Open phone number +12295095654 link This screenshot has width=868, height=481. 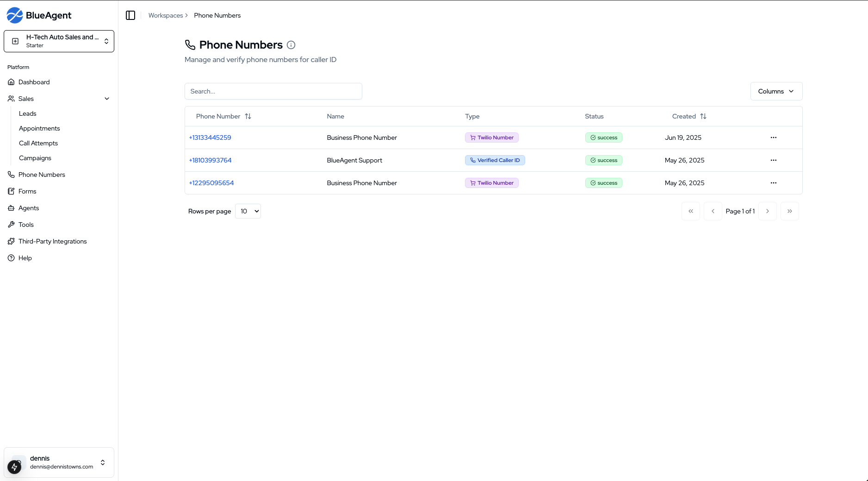[211, 183]
